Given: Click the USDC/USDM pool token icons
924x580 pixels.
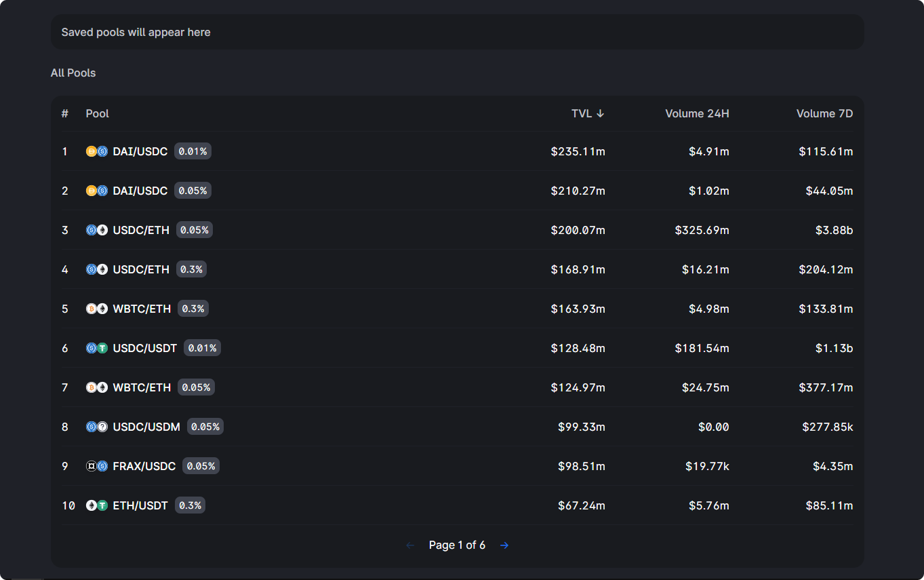Looking at the screenshot, I should [x=97, y=427].
